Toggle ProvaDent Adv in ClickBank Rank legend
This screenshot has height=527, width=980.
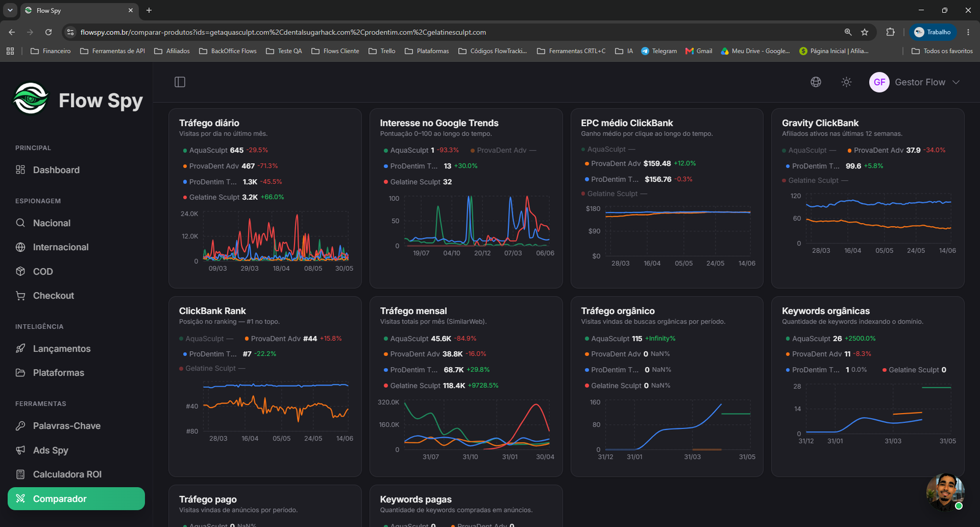point(293,338)
